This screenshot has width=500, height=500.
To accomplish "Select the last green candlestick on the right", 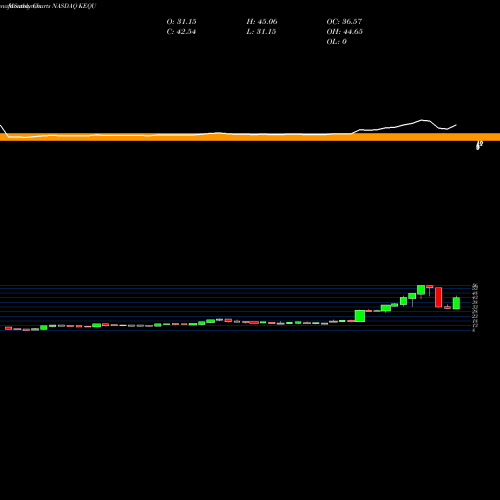I will click(456, 303).
